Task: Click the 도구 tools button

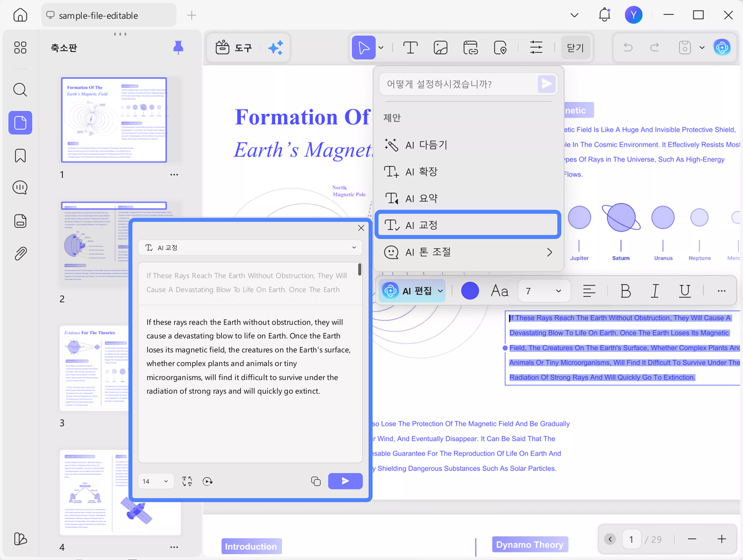Action: click(234, 48)
